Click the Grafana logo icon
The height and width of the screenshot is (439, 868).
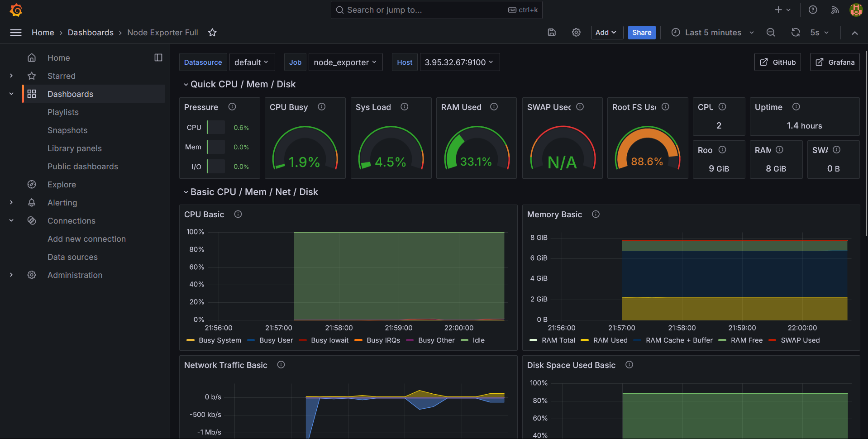(16, 10)
